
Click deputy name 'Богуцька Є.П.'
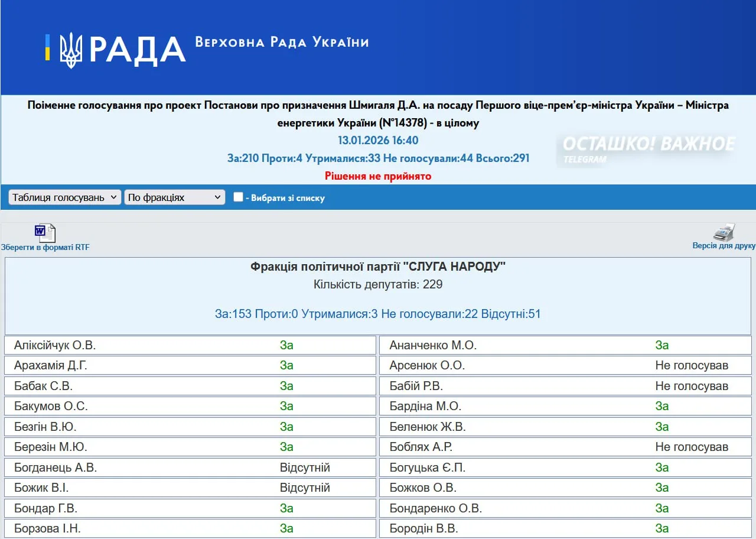click(428, 467)
